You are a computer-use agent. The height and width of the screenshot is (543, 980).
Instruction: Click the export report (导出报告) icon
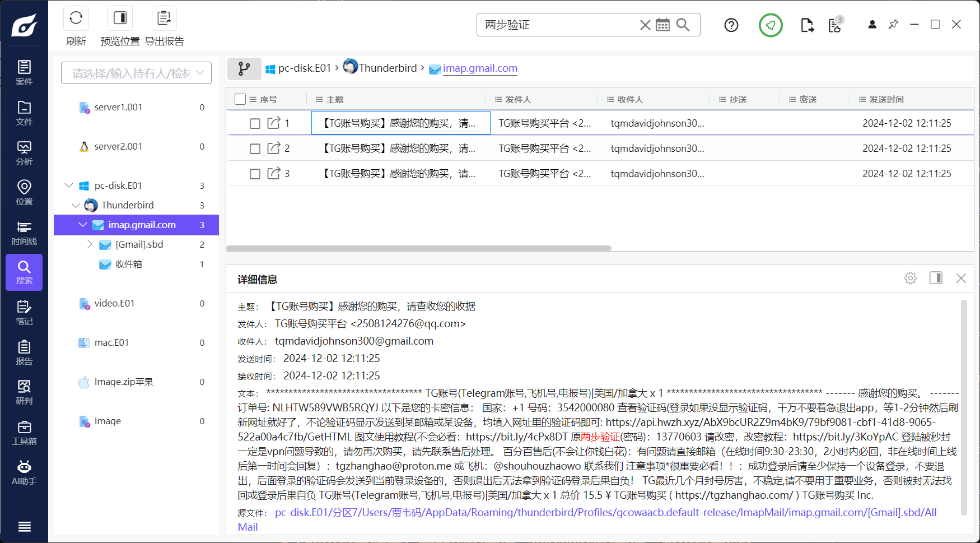point(164,18)
